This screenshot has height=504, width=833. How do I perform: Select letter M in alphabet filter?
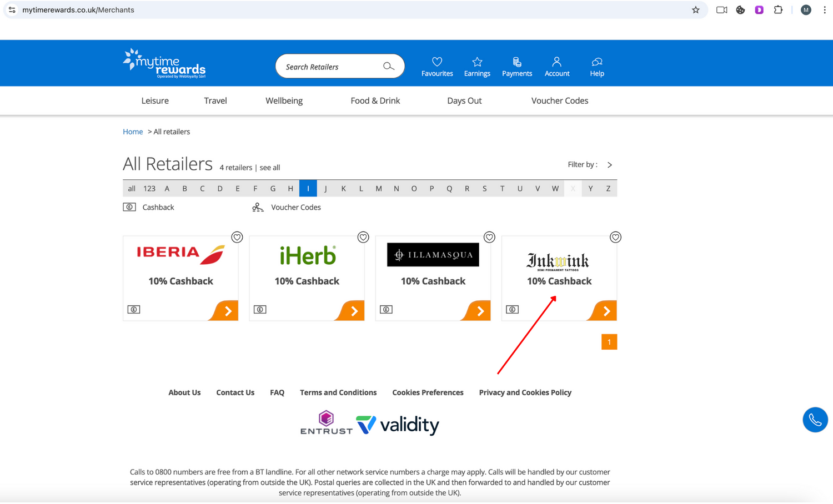(x=379, y=188)
